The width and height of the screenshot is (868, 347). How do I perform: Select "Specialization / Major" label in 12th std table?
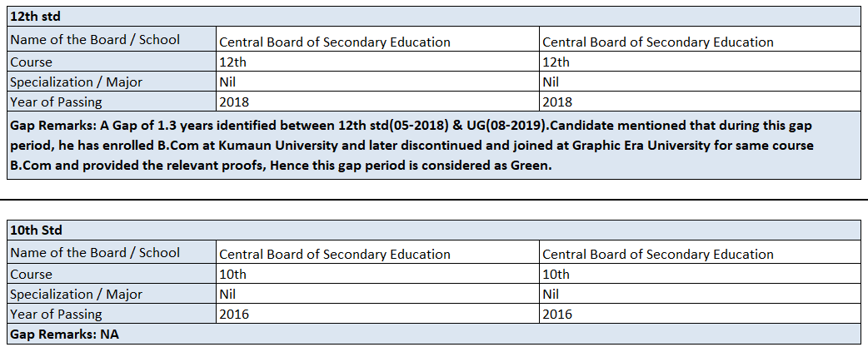tap(76, 82)
